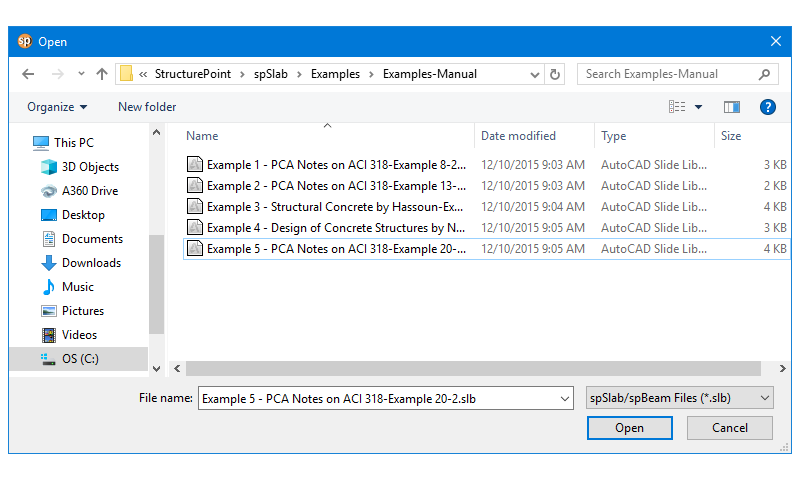
Task: Refresh the Examples-Manual folder
Action: pos(555,74)
